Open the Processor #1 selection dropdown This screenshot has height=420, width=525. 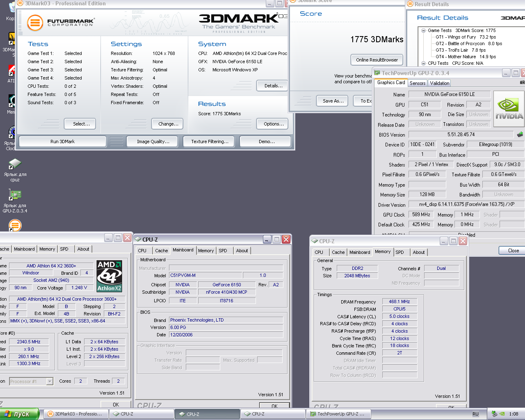tap(50, 381)
